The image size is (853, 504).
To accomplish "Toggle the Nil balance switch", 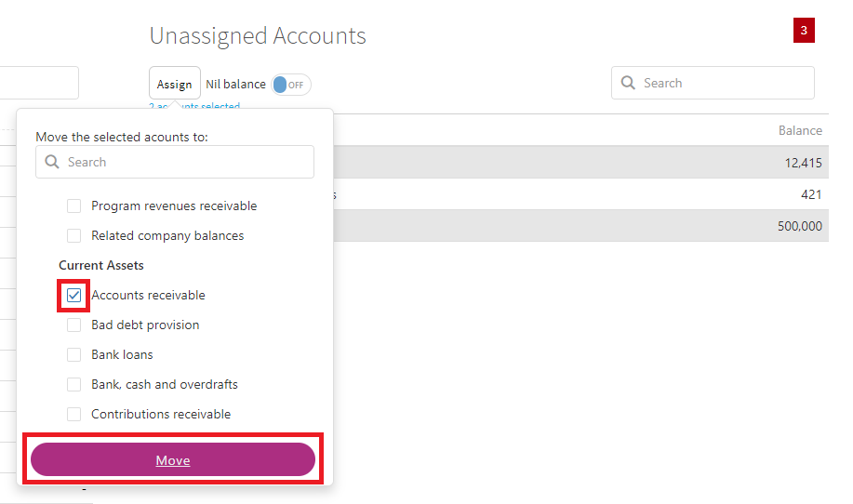I will [x=291, y=85].
